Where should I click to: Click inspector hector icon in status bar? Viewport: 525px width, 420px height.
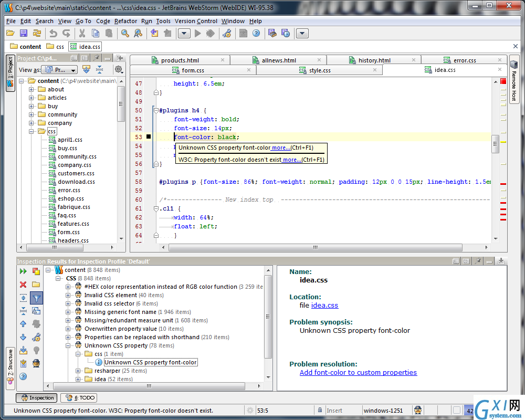point(417,410)
